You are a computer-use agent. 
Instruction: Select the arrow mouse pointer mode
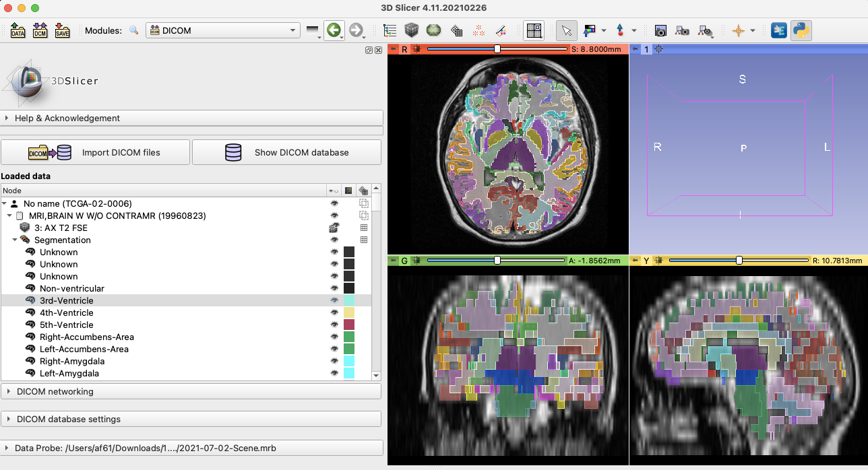[566, 30]
